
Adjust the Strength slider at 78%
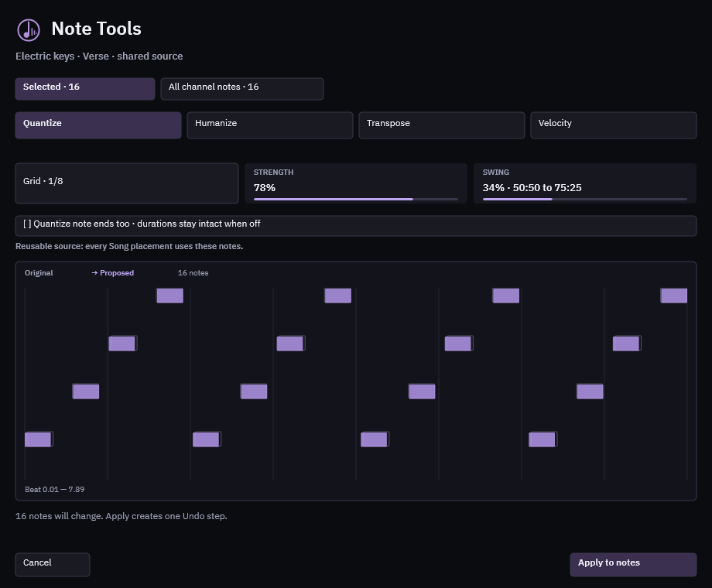coord(355,199)
